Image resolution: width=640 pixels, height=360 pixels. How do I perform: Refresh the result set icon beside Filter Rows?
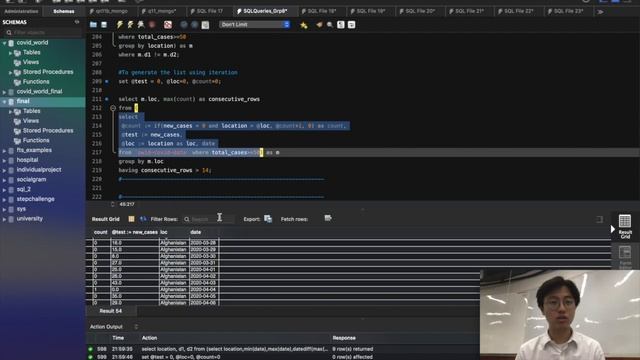(142, 219)
